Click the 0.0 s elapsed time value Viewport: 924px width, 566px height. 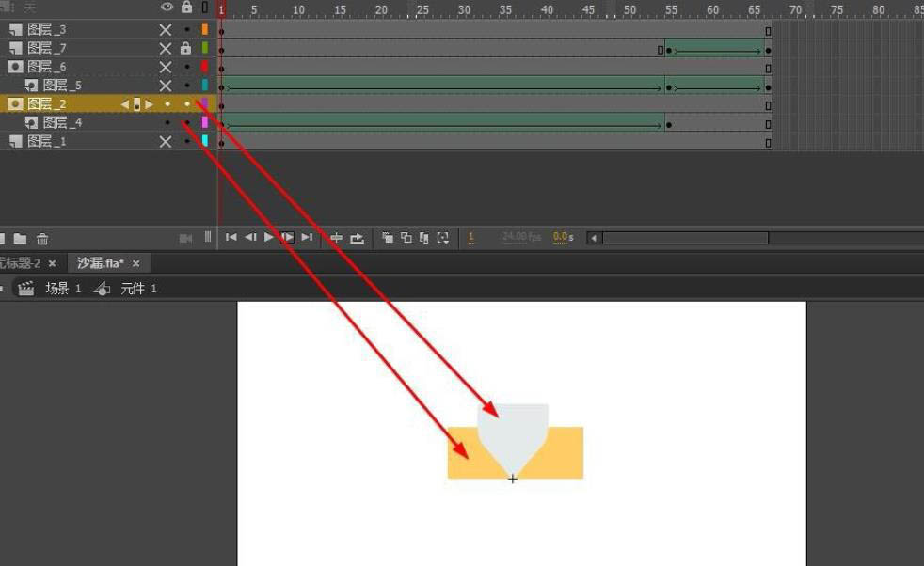(563, 237)
